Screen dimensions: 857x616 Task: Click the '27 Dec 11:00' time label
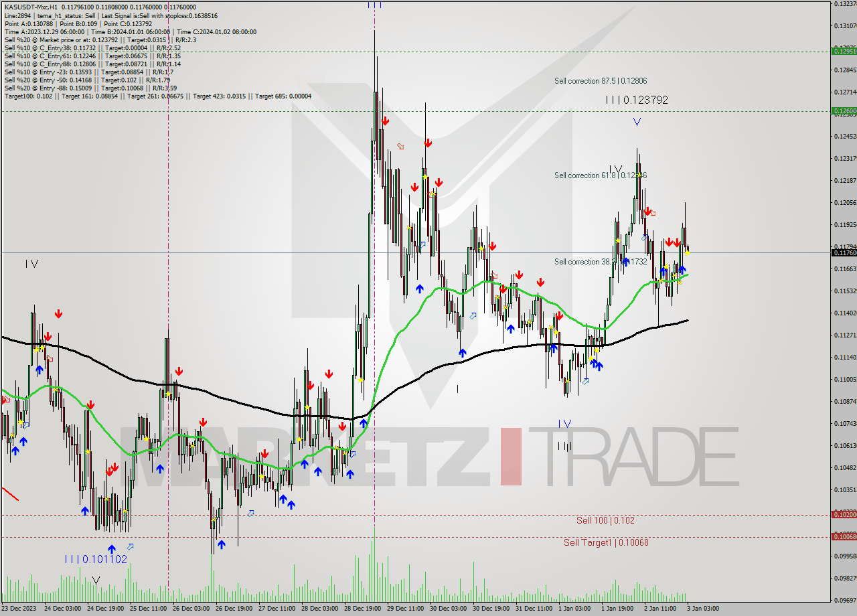[x=277, y=609]
